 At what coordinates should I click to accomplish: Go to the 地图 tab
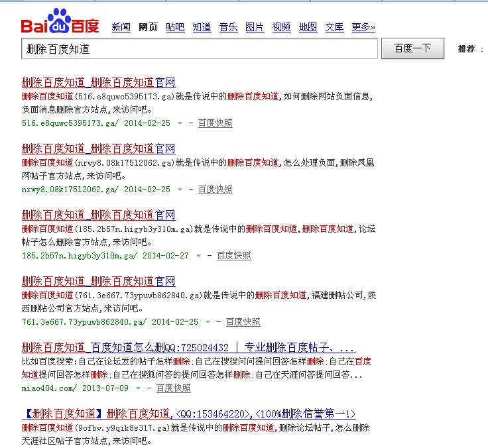click(308, 27)
